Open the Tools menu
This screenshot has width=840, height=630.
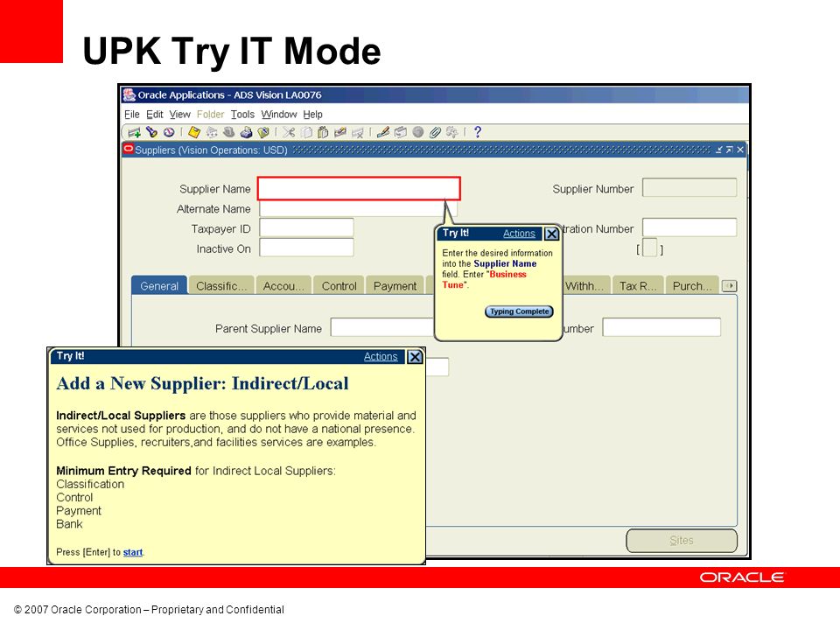tap(242, 114)
